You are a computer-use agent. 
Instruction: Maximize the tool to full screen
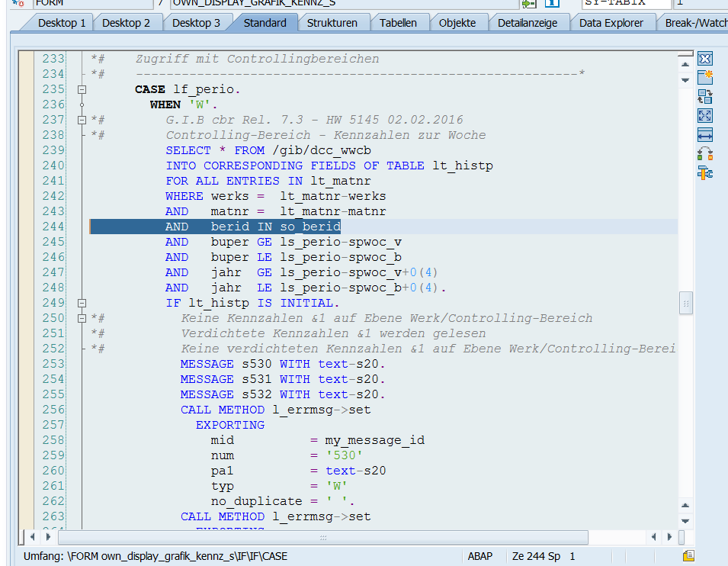coord(705,115)
